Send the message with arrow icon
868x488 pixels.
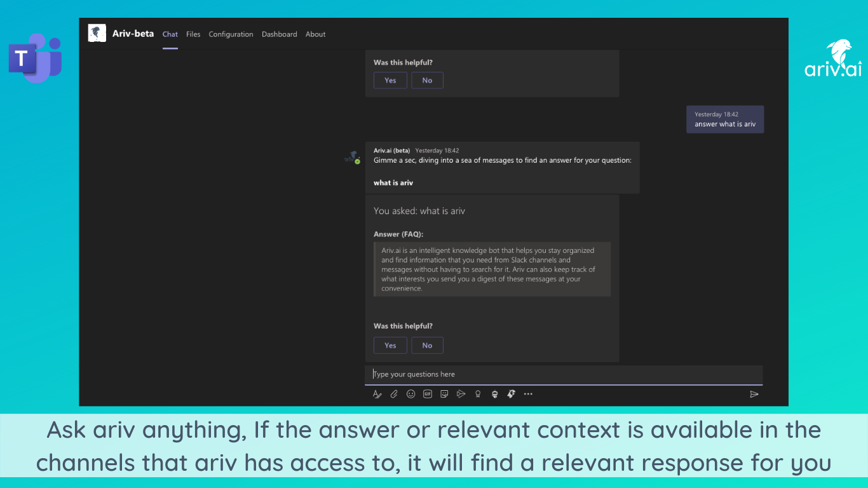(754, 394)
